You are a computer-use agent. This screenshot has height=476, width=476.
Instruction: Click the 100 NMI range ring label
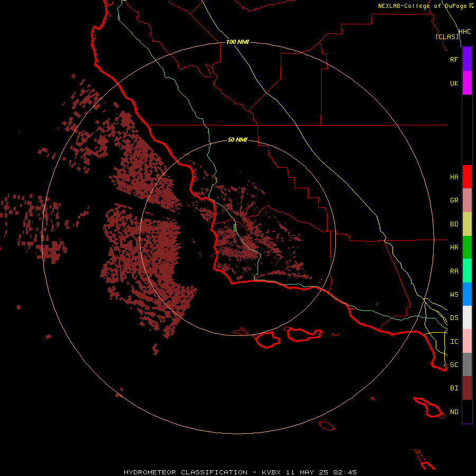click(237, 42)
